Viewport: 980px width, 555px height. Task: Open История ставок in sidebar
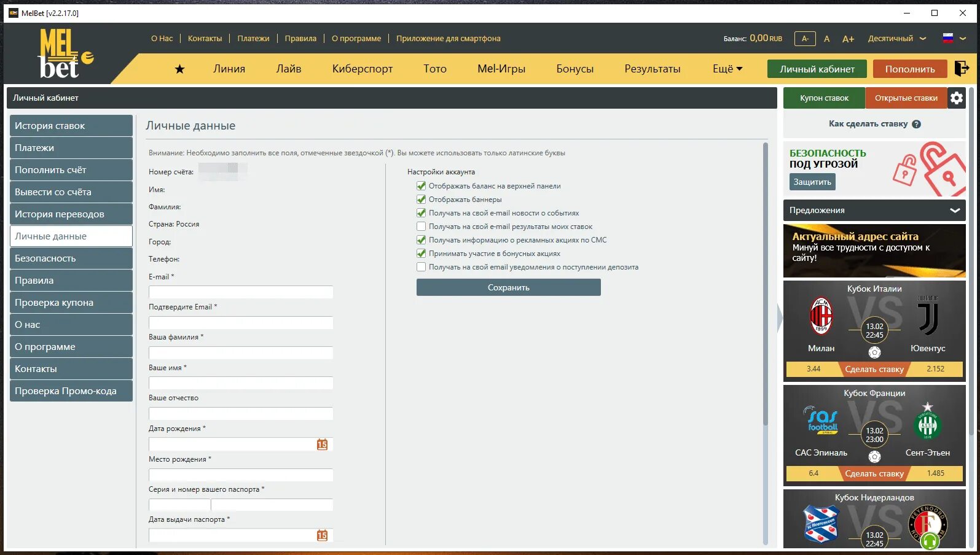click(71, 126)
